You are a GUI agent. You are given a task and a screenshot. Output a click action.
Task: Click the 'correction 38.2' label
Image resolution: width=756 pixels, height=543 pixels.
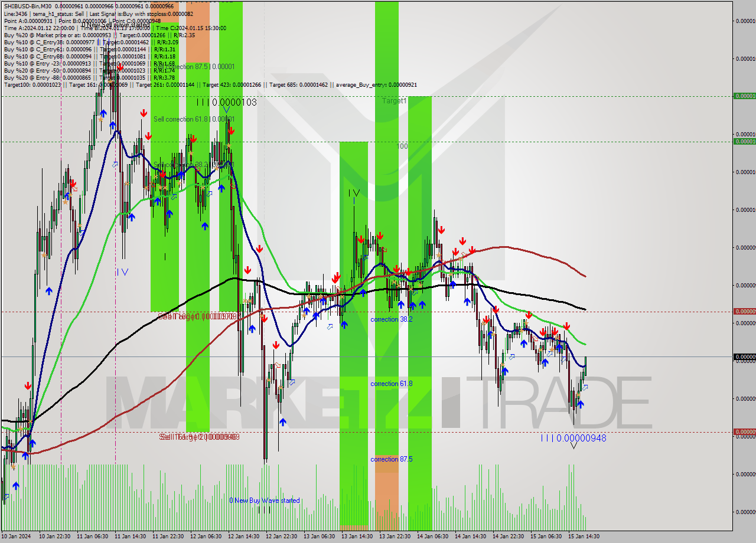392,319
